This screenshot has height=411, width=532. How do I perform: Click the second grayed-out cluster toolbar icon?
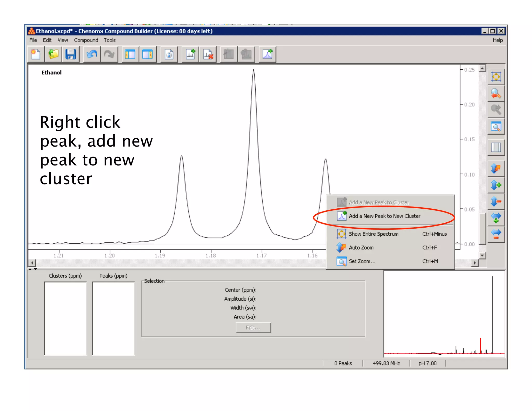click(246, 54)
